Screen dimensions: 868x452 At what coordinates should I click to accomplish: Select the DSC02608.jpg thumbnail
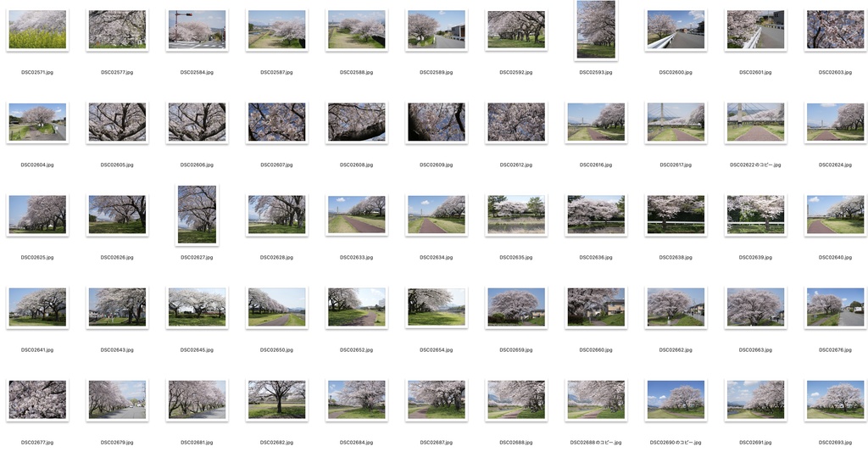click(357, 122)
